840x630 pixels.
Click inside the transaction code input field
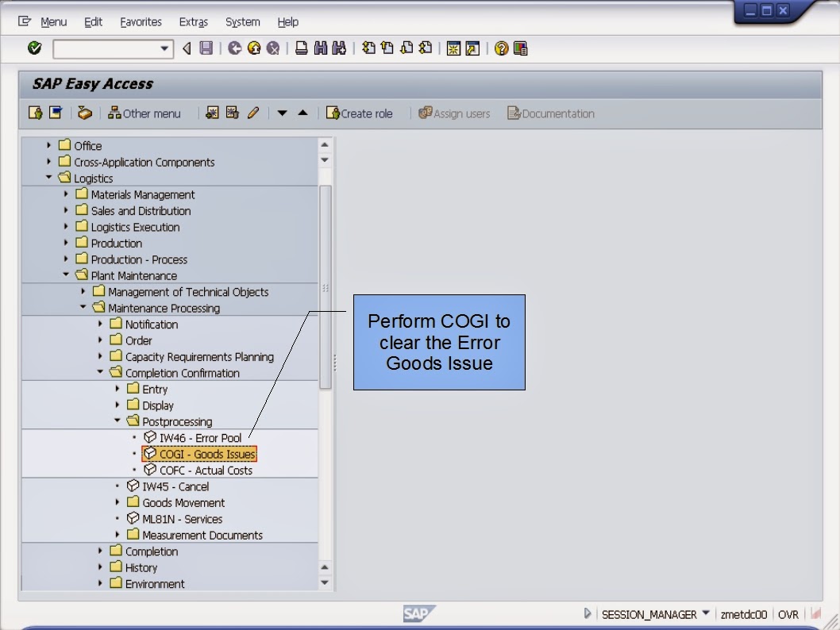[106, 48]
